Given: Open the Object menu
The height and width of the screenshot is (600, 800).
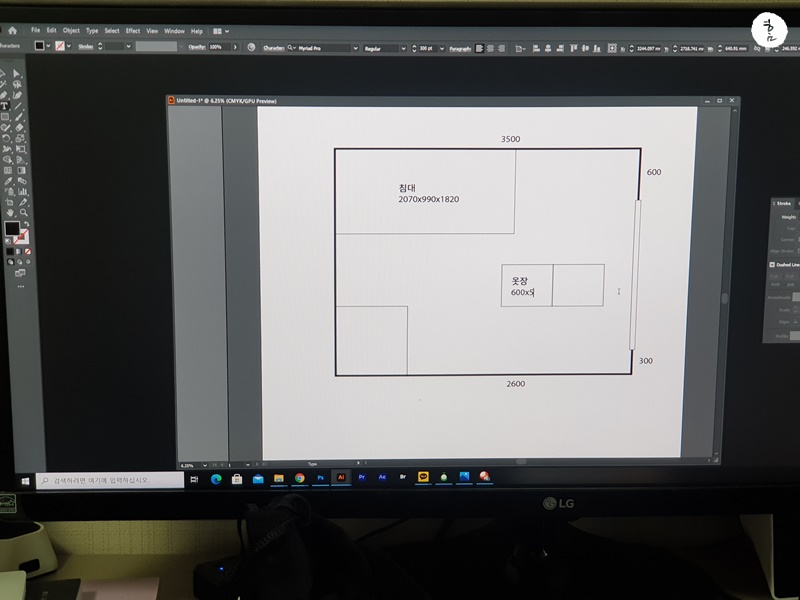Looking at the screenshot, I should coord(71,31).
